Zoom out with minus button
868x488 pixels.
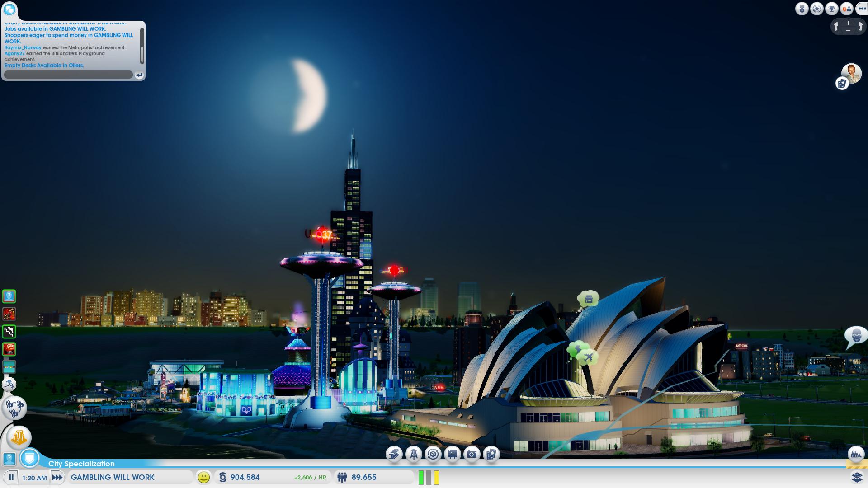click(848, 30)
